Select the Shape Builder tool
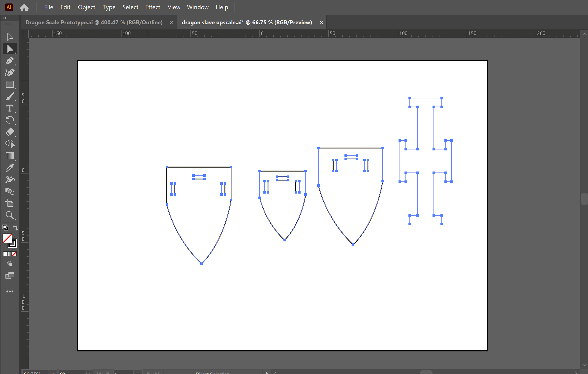Image resolution: width=588 pixels, height=374 pixels. tap(9, 192)
